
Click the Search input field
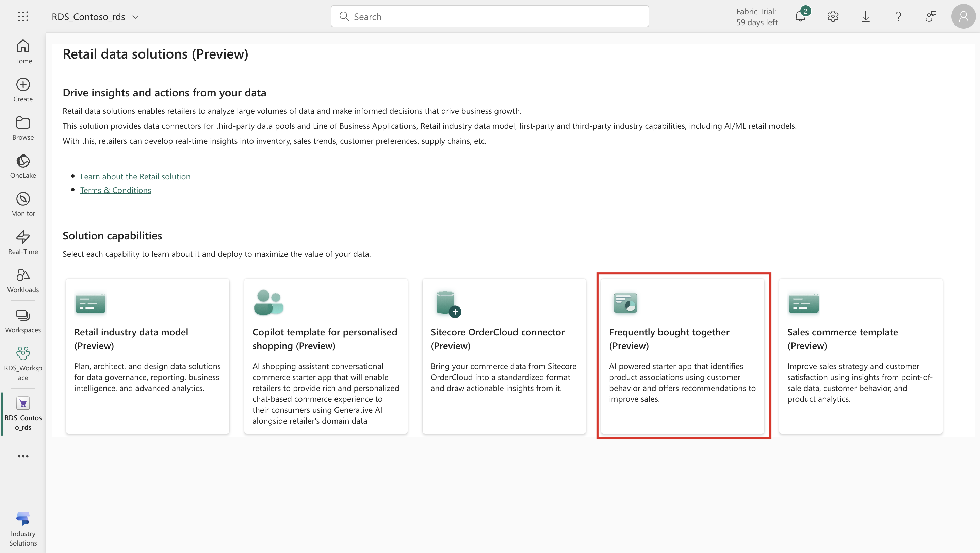(490, 16)
